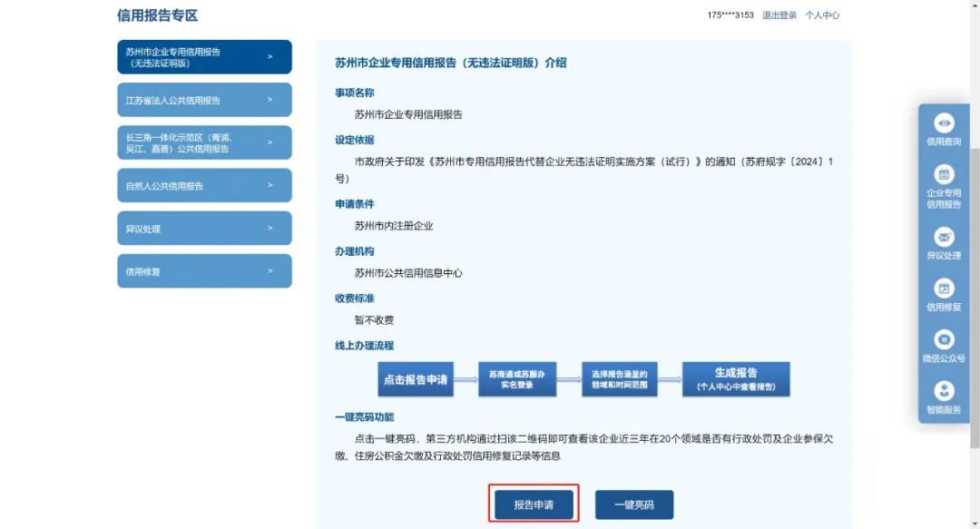980x529 pixels.
Task: Open 个人中心 from the top bar
Action: coord(822,15)
